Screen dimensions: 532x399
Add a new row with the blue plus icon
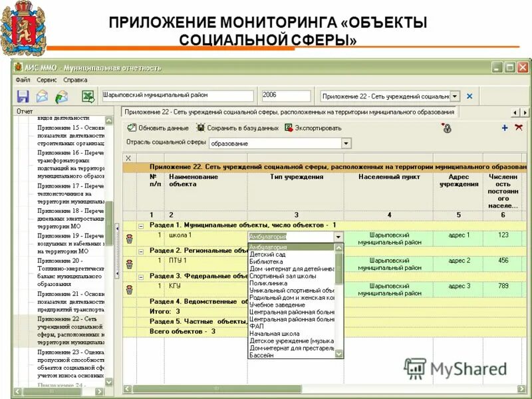pyautogui.click(x=505, y=127)
